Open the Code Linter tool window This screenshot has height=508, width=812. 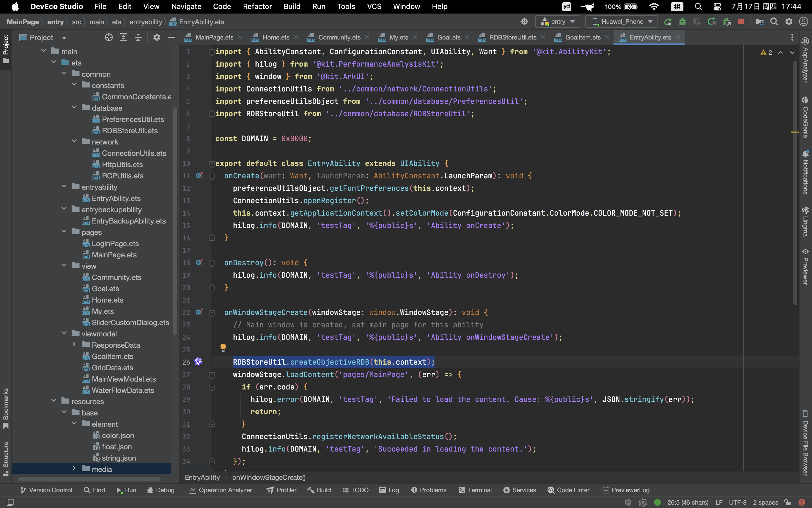[x=568, y=490]
